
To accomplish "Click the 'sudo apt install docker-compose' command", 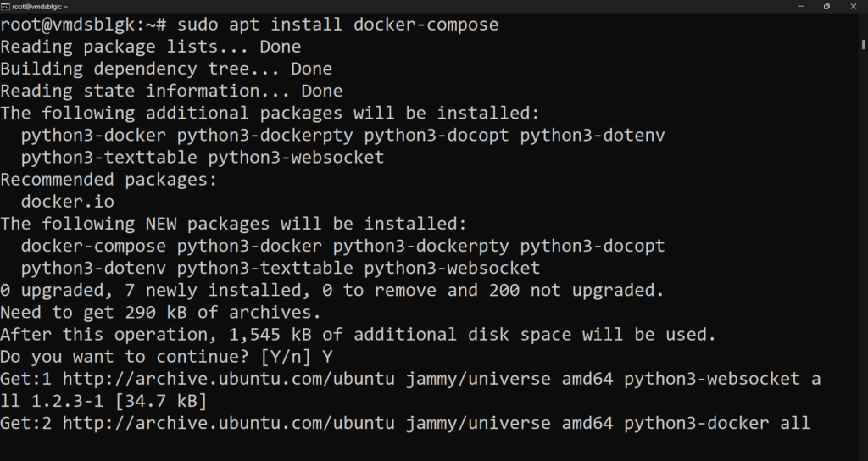I will [337, 25].
